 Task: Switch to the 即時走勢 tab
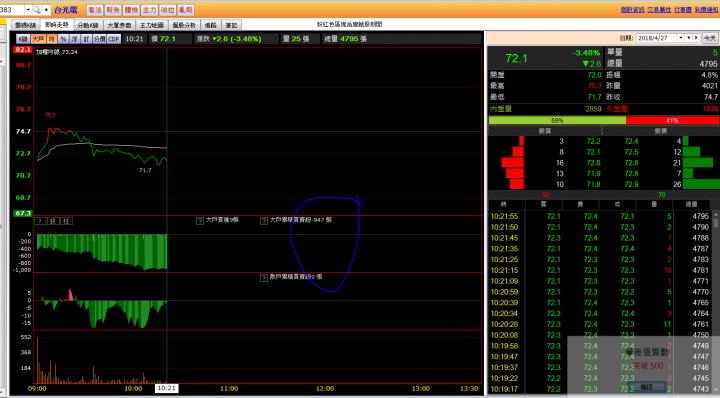(57, 25)
